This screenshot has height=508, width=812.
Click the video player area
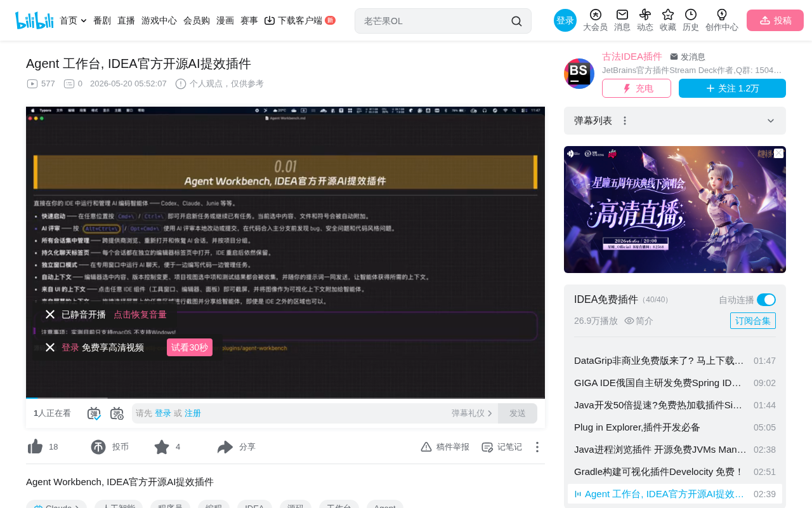click(x=285, y=253)
